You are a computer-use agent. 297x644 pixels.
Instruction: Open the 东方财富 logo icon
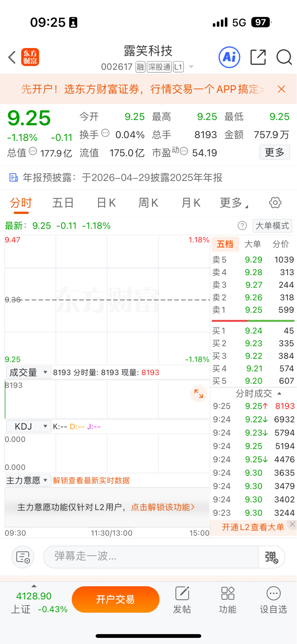(30, 57)
